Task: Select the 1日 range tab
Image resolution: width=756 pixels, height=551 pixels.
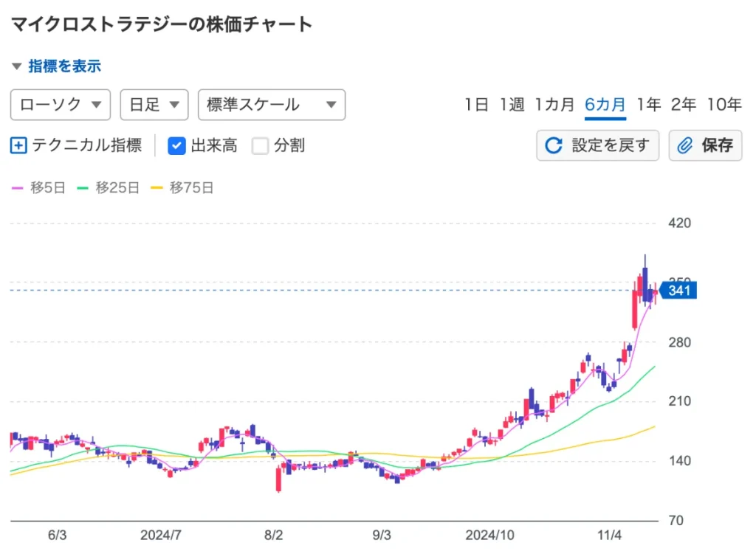Action: (x=476, y=105)
